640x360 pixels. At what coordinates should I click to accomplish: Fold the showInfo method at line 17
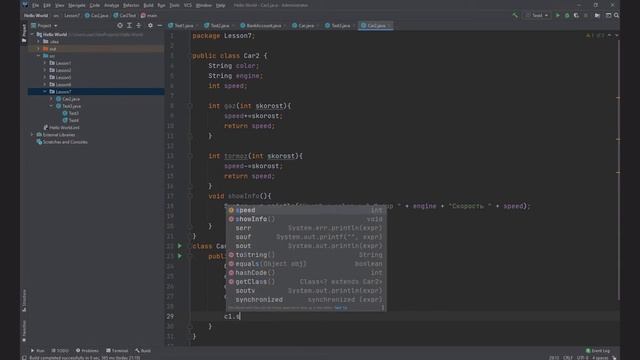(190, 196)
